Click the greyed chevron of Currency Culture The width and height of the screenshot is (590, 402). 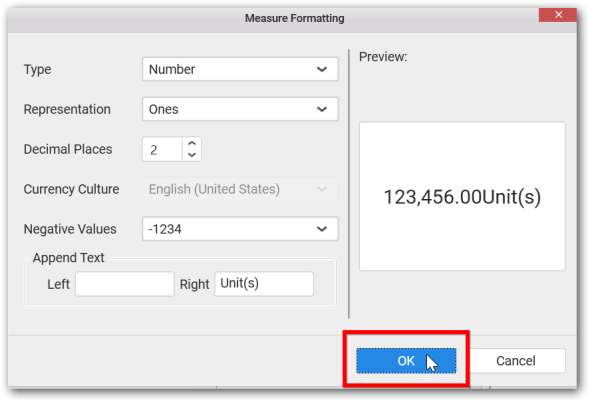[x=322, y=189]
